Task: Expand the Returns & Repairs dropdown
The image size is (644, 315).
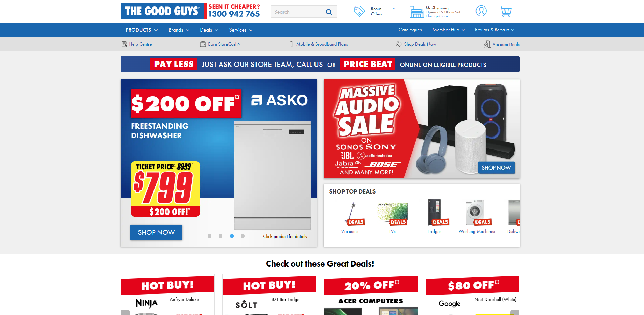Action: tap(495, 30)
